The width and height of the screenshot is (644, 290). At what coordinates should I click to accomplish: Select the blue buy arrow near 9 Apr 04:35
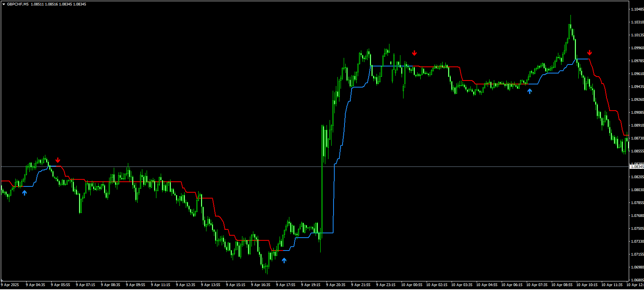tap(25, 193)
